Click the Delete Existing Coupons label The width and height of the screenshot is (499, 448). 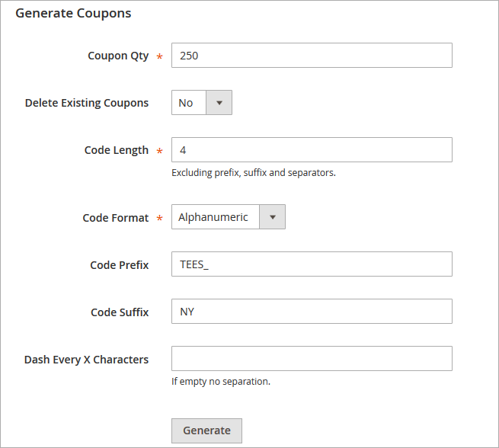(x=87, y=103)
